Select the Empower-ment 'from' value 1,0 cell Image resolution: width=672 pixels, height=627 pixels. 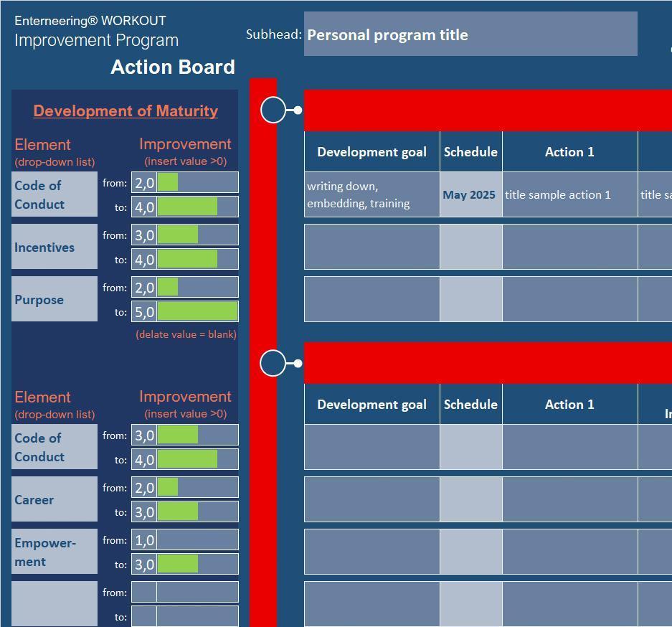tap(185, 540)
